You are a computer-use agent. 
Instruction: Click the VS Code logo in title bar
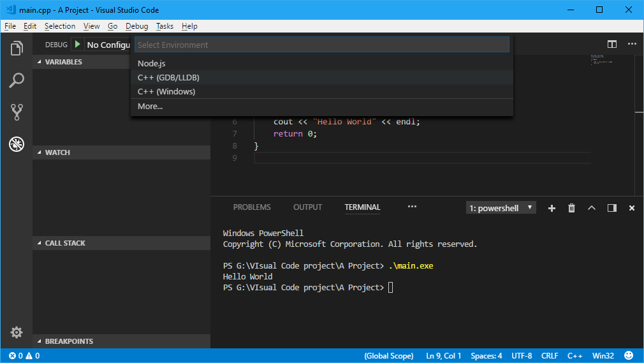tap(10, 10)
